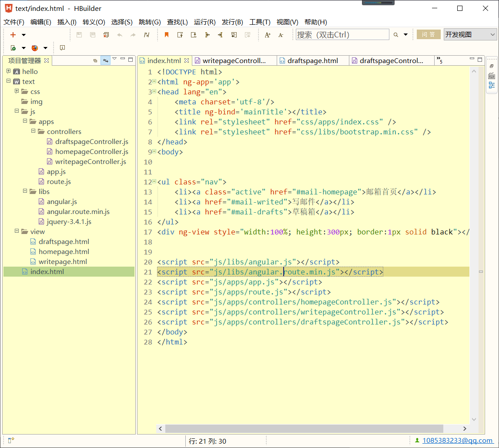Viewport: 499px width, 448px height.
Task: Open dropdown arrow next to New plus
Action: 23,35
